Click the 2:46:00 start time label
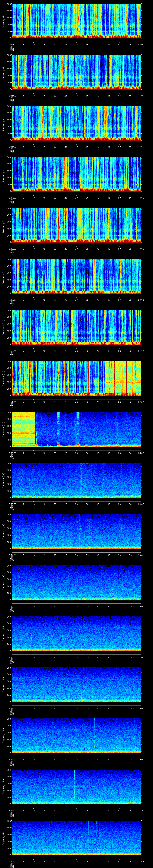 click(12, 147)
